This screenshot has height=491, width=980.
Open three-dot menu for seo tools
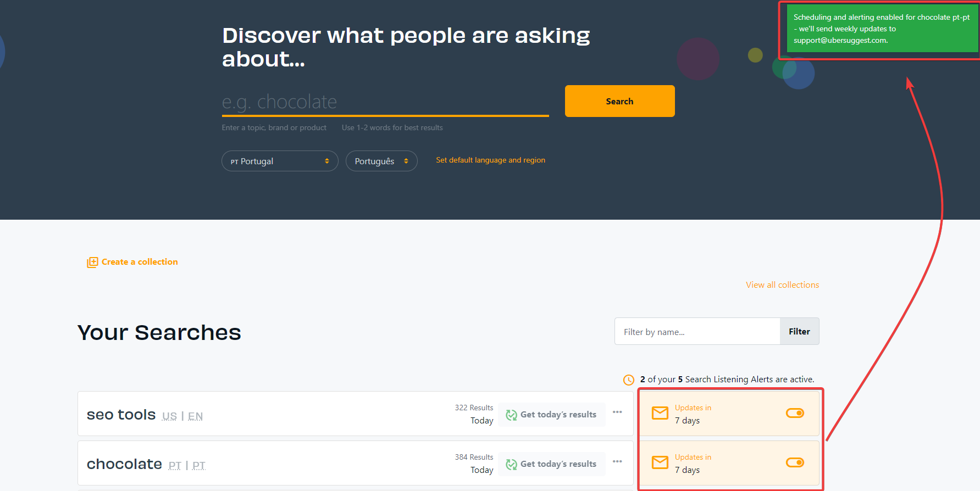tap(617, 412)
